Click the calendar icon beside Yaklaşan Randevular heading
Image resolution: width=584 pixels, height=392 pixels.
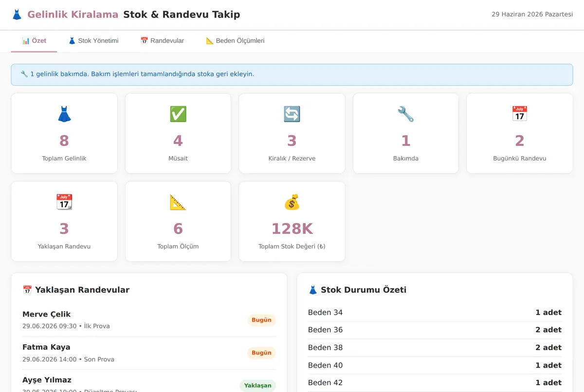(27, 290)
